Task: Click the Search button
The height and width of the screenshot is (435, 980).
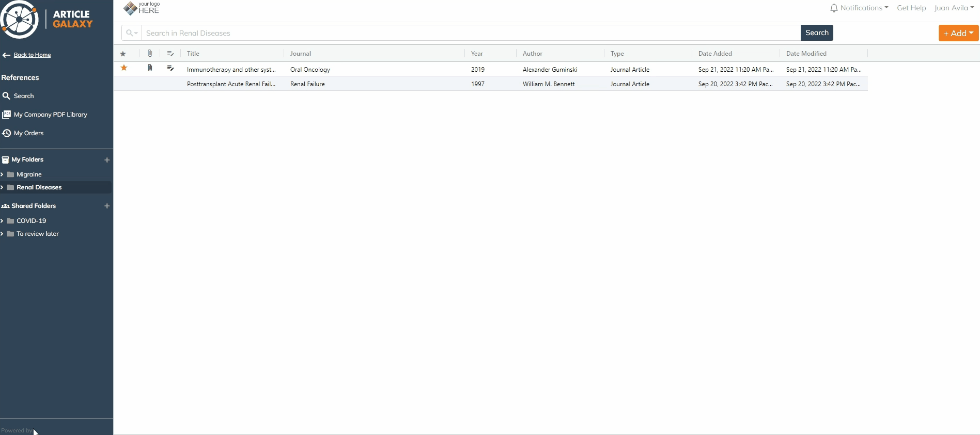Action: click(816, 33)
